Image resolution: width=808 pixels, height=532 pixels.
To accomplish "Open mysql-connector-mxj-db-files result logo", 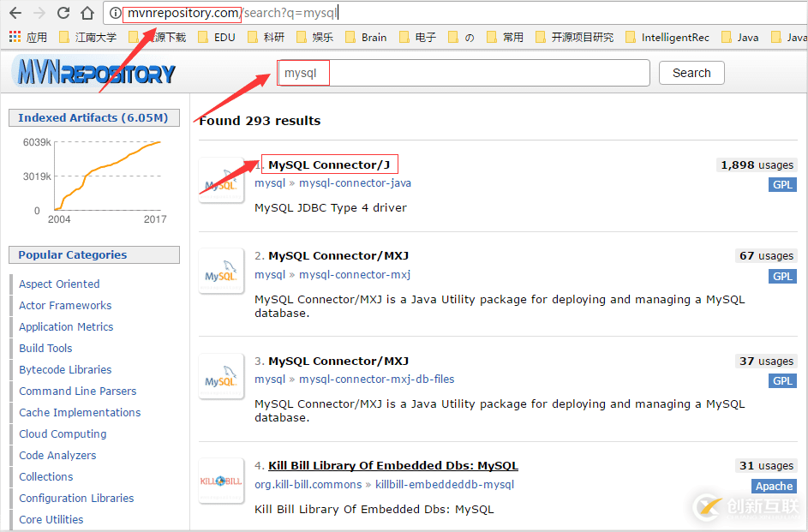I will coord(221,376).
